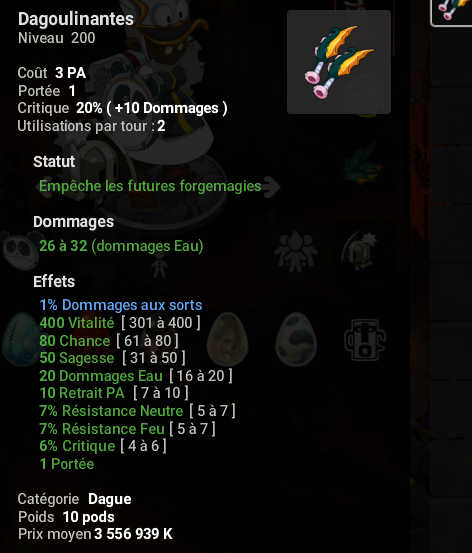Select the dagger slot in top-right corner
The height and width of the screenshot is (553, 472).
click(452, 12)
